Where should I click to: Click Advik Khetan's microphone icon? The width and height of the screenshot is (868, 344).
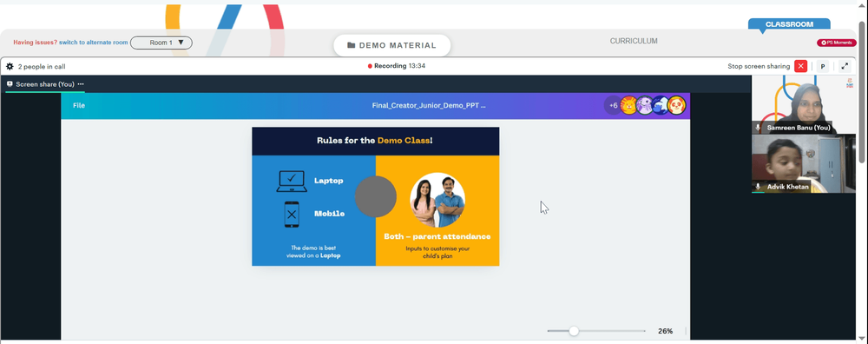[x=759, y=187]
